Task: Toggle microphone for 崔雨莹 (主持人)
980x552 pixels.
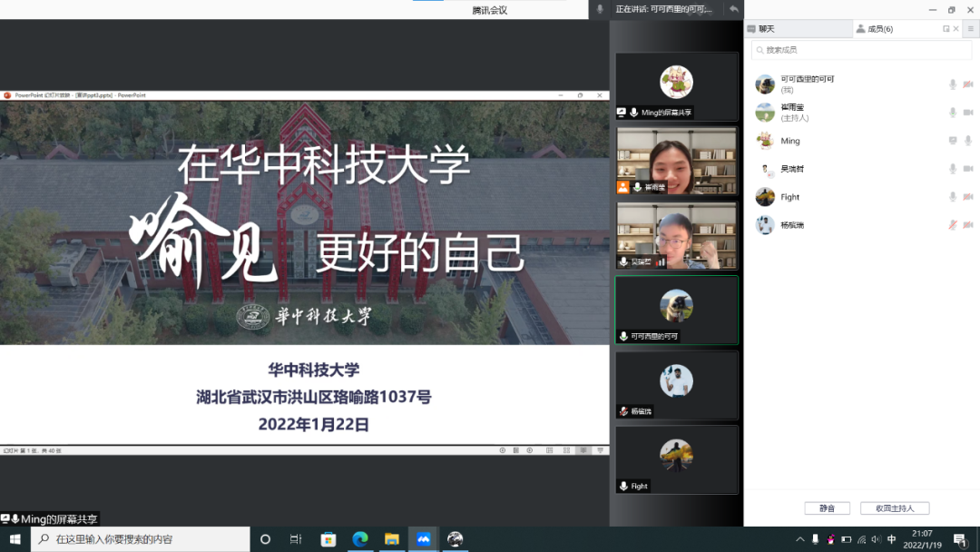Action: click(953, 113)
